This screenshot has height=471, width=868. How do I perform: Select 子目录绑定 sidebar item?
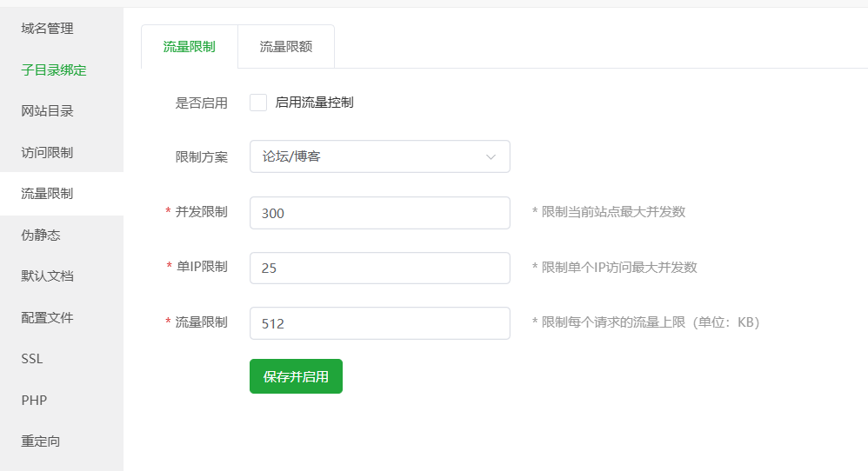point(54,70)
